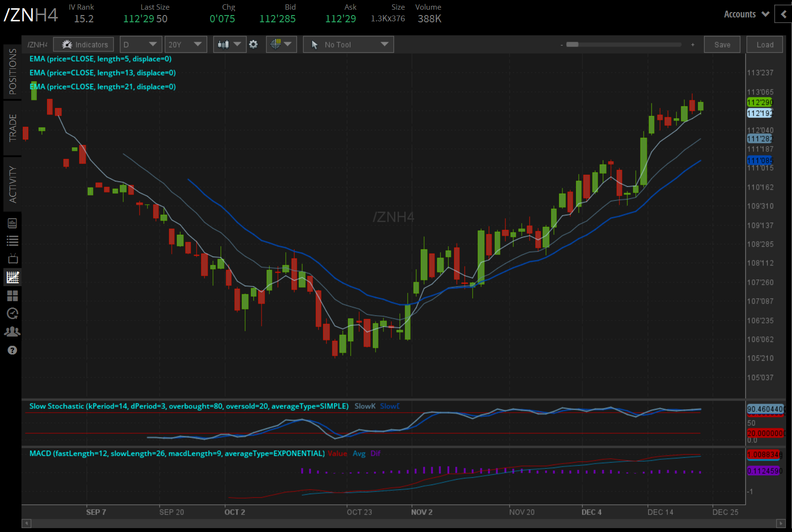
Task: Toggle the SlowK plot visibility
Action: pyautogui.click(x=365, y=406)
